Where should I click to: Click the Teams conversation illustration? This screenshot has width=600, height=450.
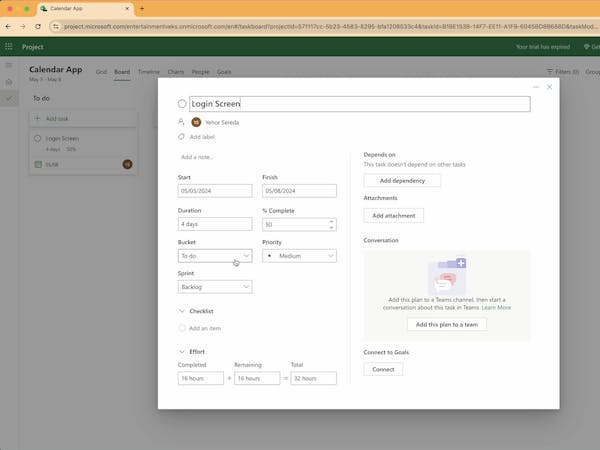pos(447,276)
